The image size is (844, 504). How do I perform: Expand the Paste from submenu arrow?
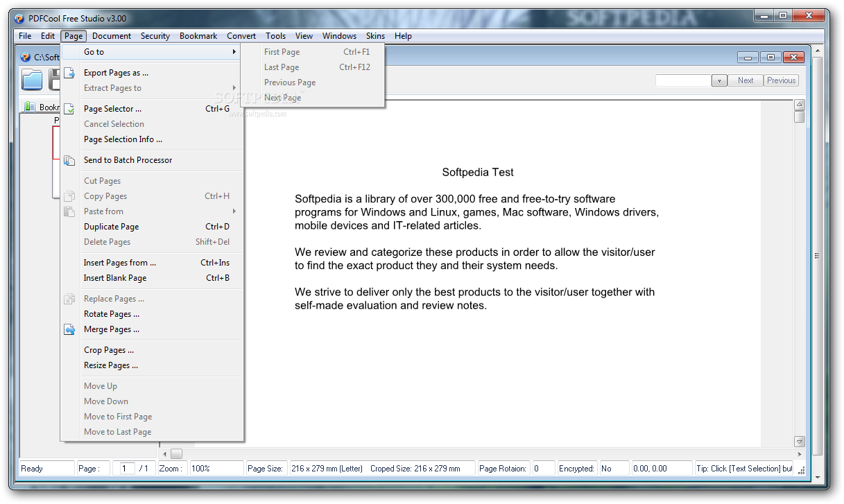[234, 211]
